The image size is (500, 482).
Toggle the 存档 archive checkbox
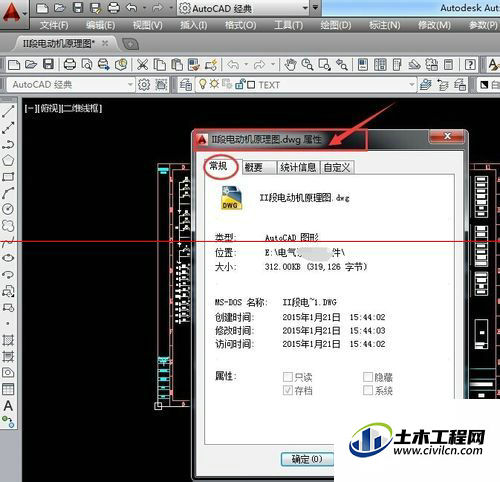coord(288,390)
